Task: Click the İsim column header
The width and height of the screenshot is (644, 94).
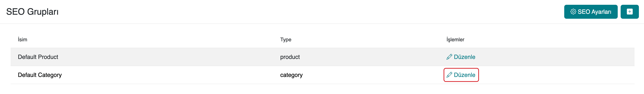Action: (22, 39)
